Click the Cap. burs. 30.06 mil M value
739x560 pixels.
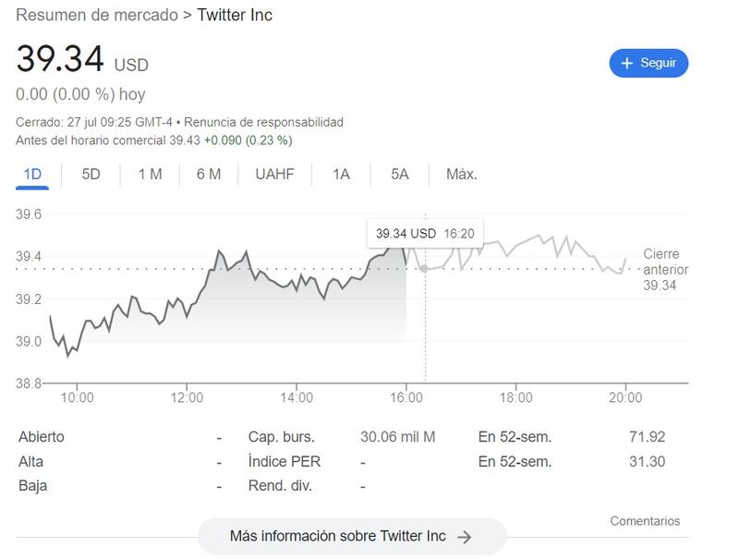coord(397,437)
